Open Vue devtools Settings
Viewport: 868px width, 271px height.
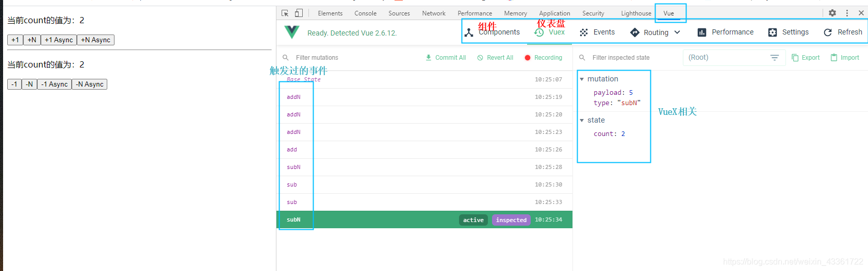click(x=789, y=32)
